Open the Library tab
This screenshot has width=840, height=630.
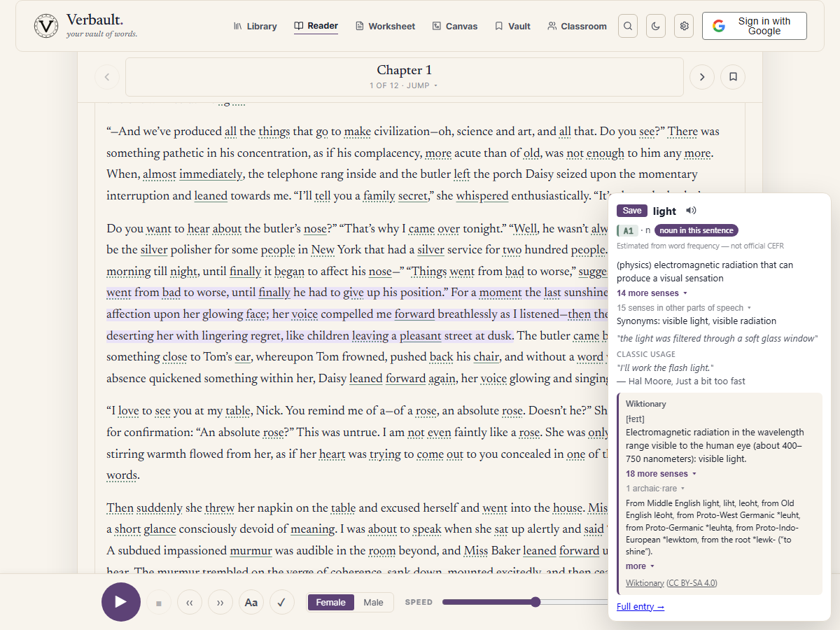pyautogui.click(x=255, y=26)
